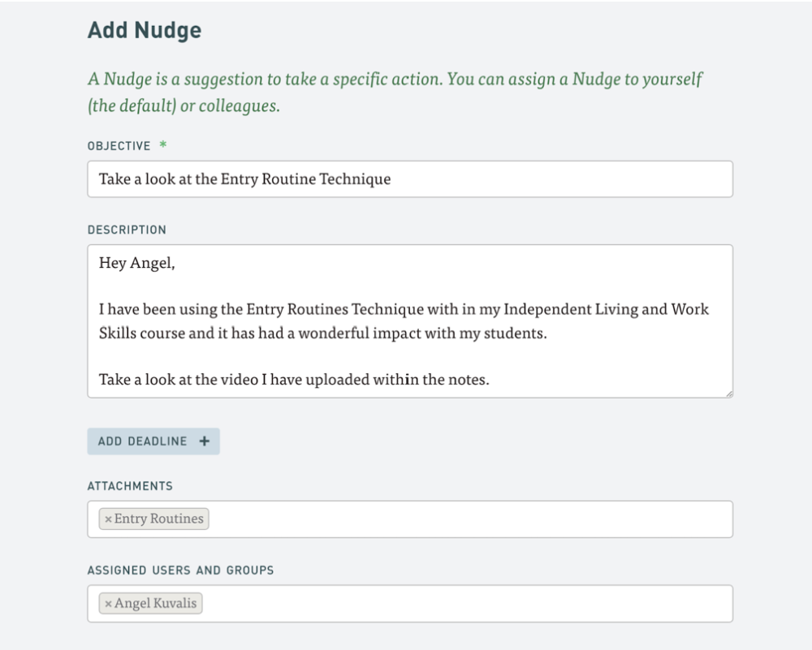Click empty space in the Attachments field

[x=471, y=519]
